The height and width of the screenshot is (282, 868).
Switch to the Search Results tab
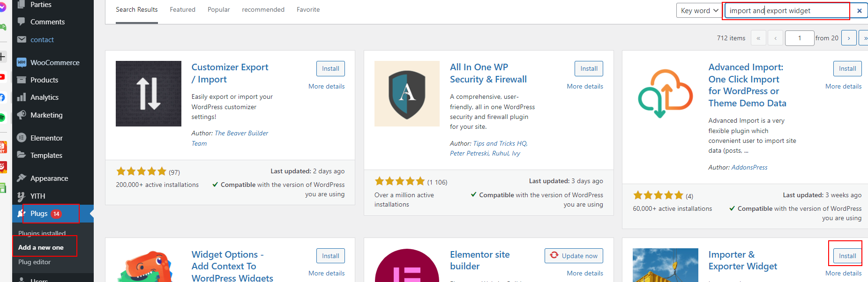(x=137, y=10)
